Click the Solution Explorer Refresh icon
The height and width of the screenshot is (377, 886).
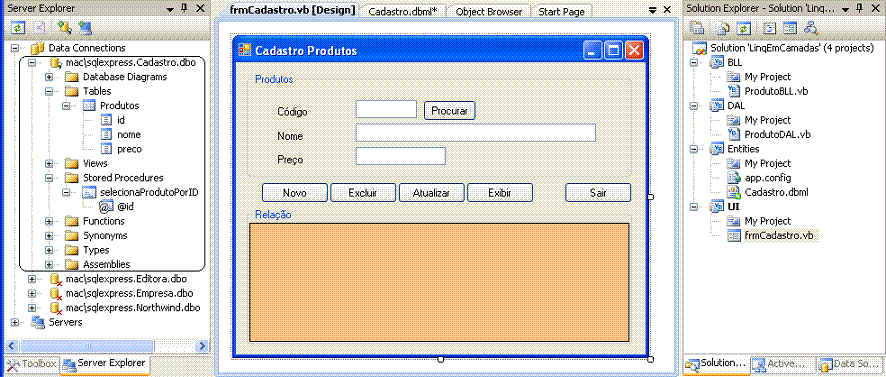point(745,28)
